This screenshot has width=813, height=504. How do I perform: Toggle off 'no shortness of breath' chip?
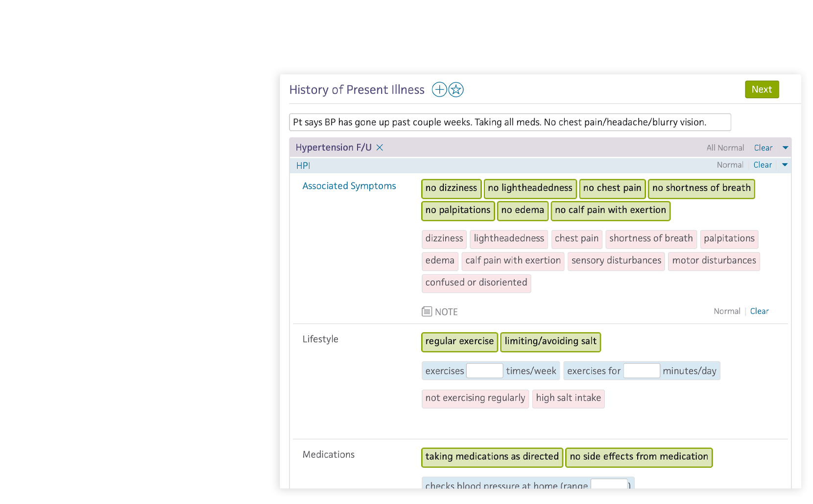701,188
